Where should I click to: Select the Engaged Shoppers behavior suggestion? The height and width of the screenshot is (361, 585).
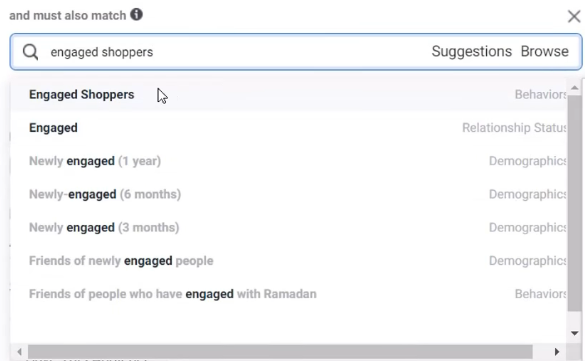pyautogui.click(x=288, y=95)
